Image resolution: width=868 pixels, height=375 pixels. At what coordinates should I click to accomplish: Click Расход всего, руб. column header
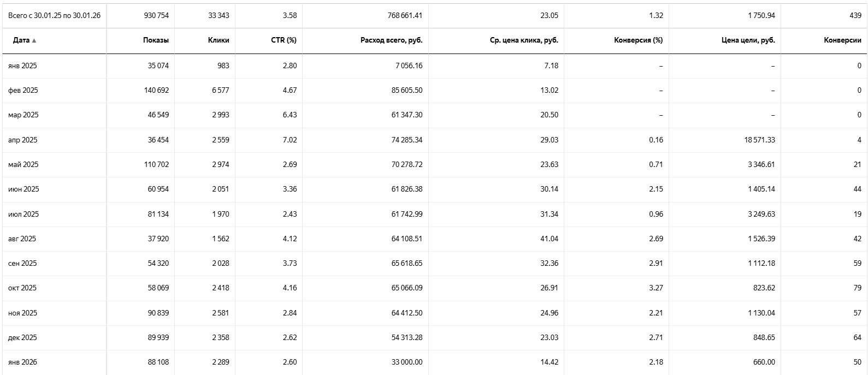[x=391, y=40]
